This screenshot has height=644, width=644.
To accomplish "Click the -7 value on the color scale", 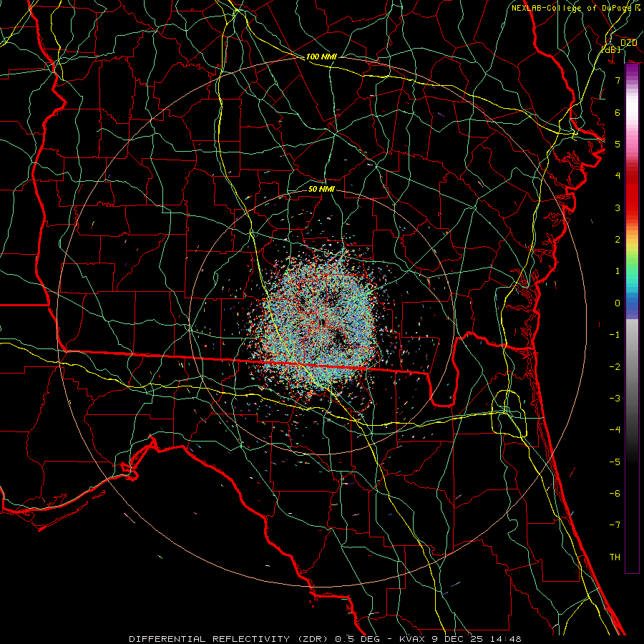I will 615,525.
